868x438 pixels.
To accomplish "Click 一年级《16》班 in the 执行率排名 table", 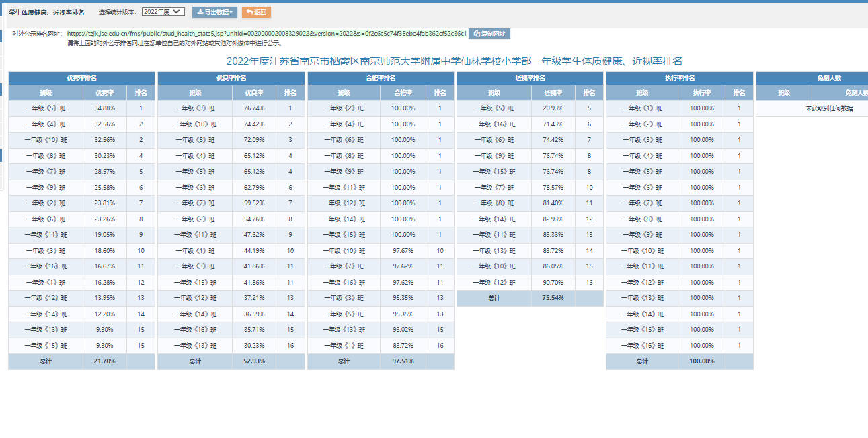I will pos(643,346).
